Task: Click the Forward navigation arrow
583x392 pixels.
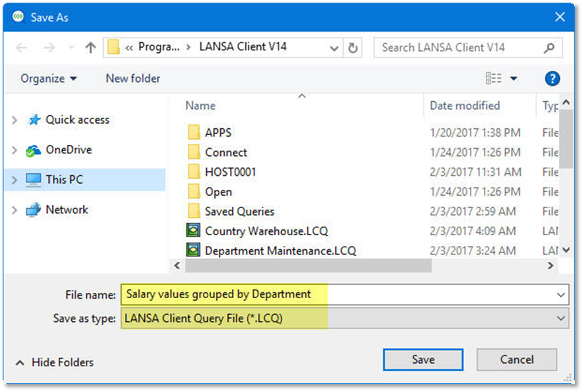Action: pos(49,48)
